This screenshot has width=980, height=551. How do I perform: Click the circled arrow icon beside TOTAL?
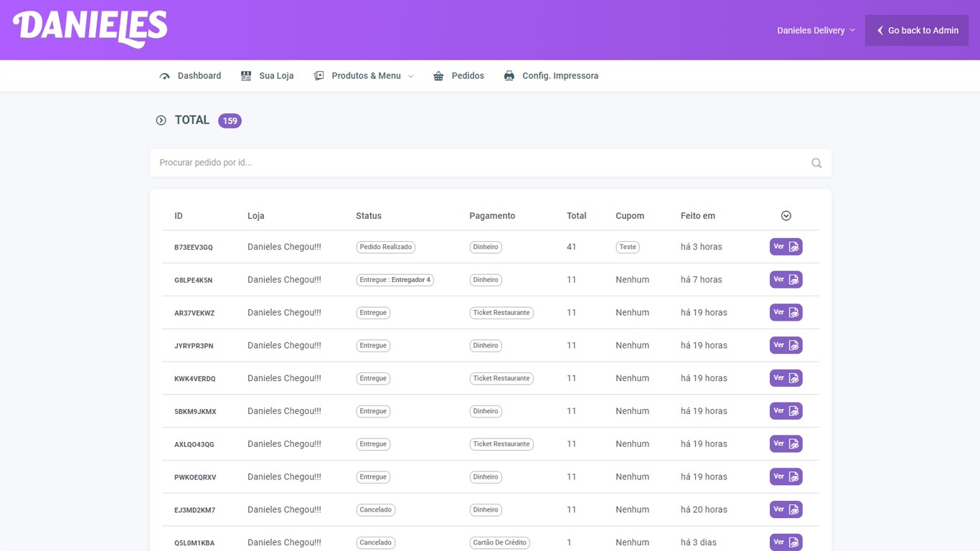tap(161, 121)
